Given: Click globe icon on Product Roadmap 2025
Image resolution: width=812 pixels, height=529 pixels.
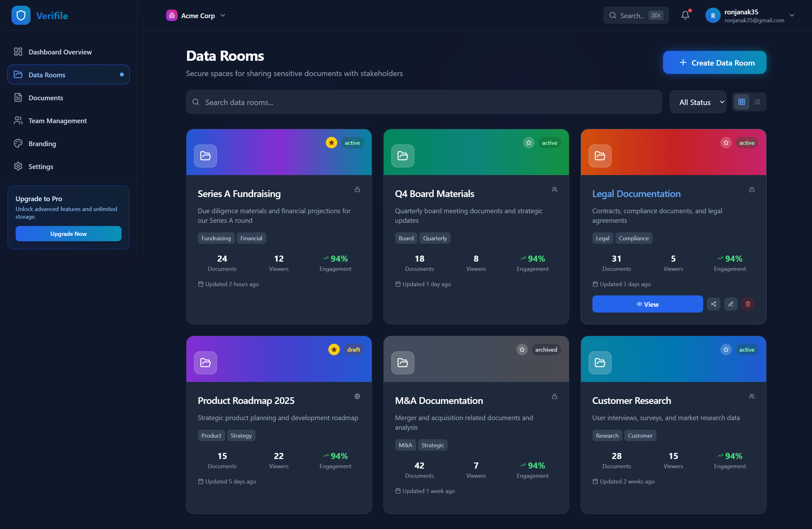Looking at the screenshot, I should pos(357,396).
